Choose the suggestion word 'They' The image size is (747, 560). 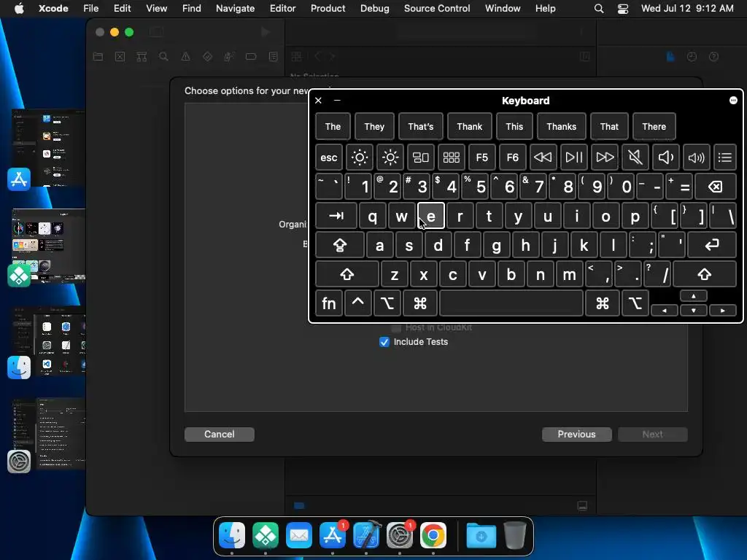pyautogui.click(x=374, y=127)
